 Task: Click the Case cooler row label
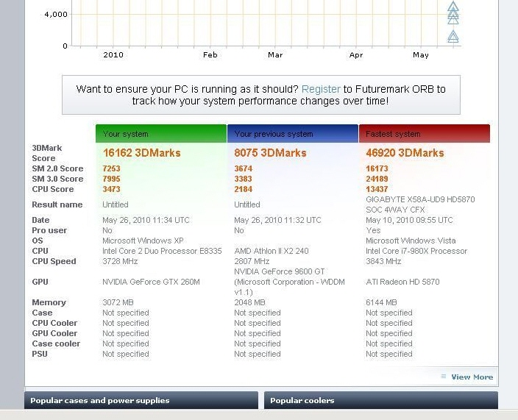[56, 344]
